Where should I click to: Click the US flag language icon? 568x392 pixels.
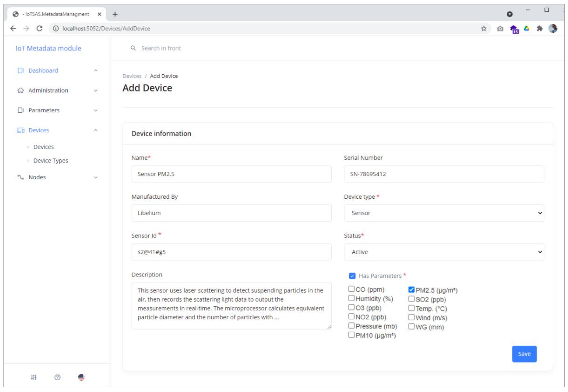pos(81,377)
